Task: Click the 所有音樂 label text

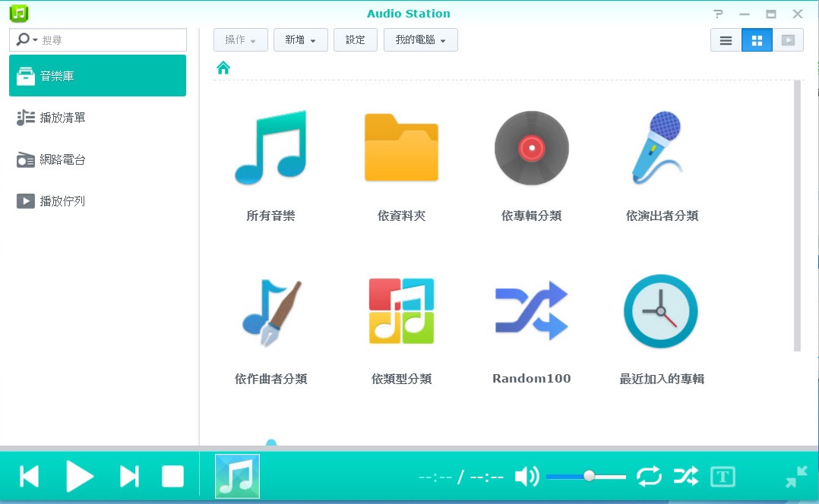Action: click(x=270, y=216)
